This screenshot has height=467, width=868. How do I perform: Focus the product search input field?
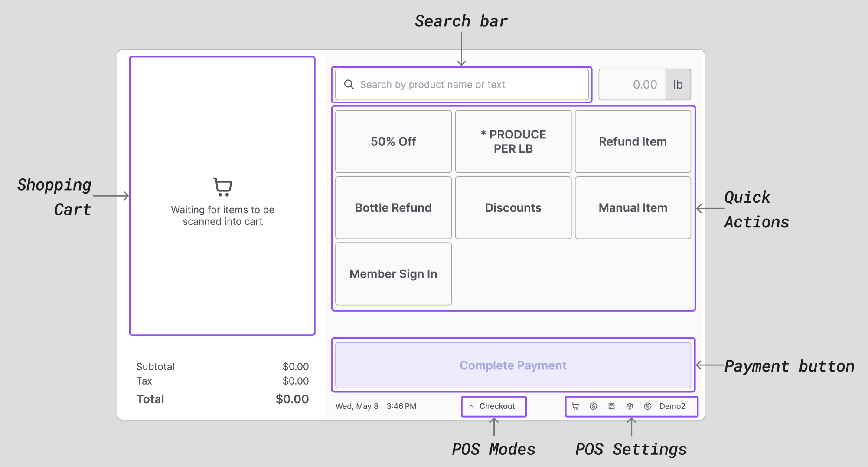[x=462, y=85]
